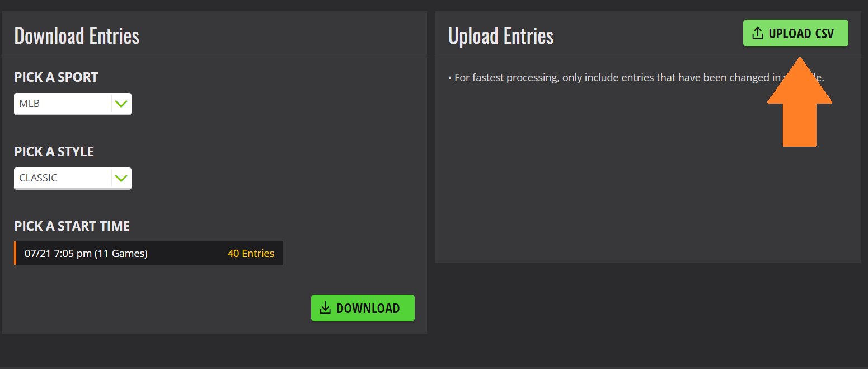Click the CLASSIC text in the style selector
This screenshot has height=369, width=868.
tap(37, 178)
